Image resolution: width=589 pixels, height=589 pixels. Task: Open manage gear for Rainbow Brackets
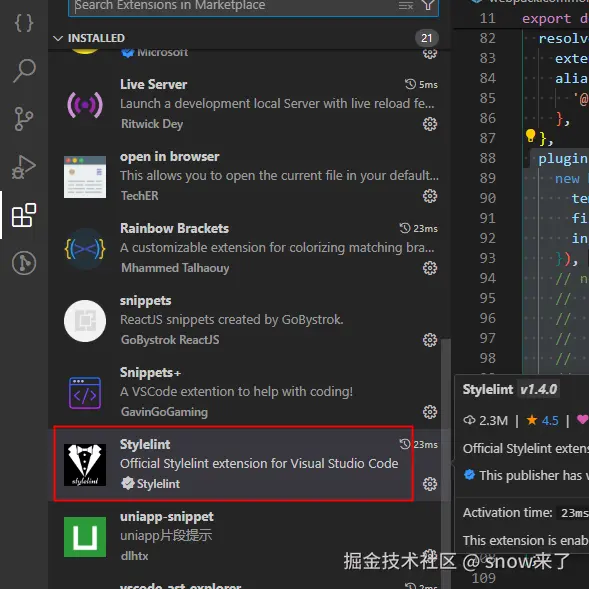(430, 268)
